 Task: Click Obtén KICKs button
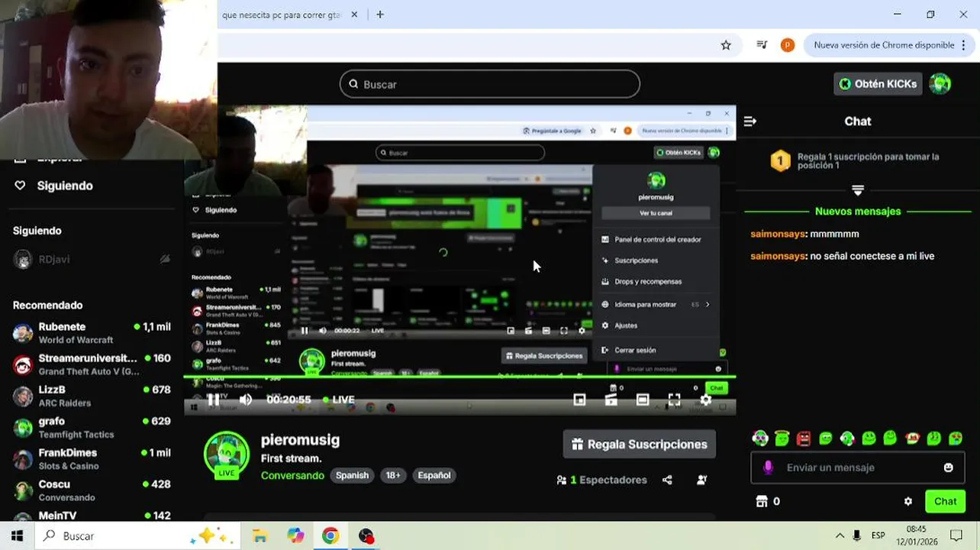[878, 84]
